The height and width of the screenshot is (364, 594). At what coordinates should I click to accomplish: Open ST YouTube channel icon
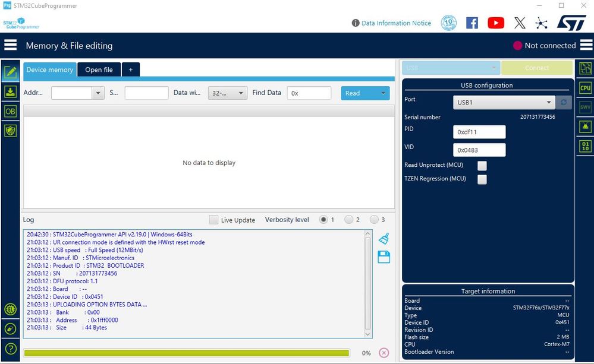pos(496,23)
